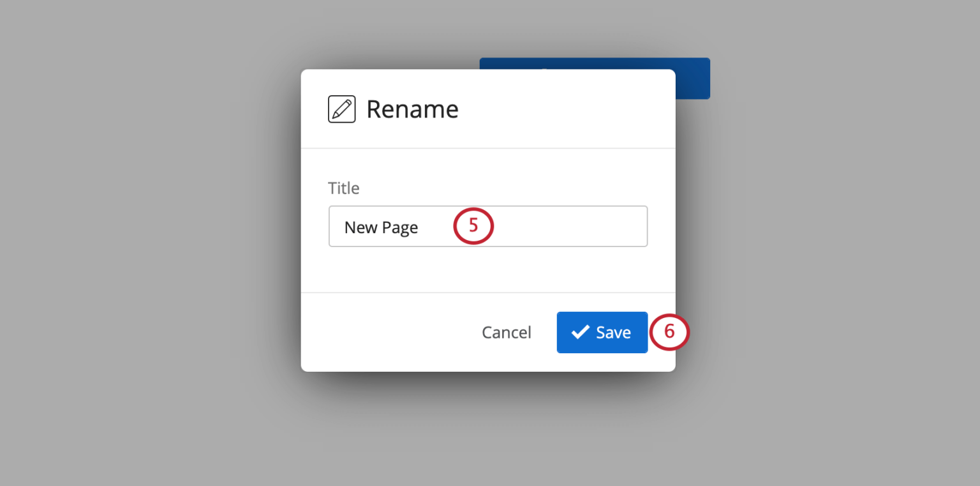Click the word "Page" inside the Title field

[400, 227]
